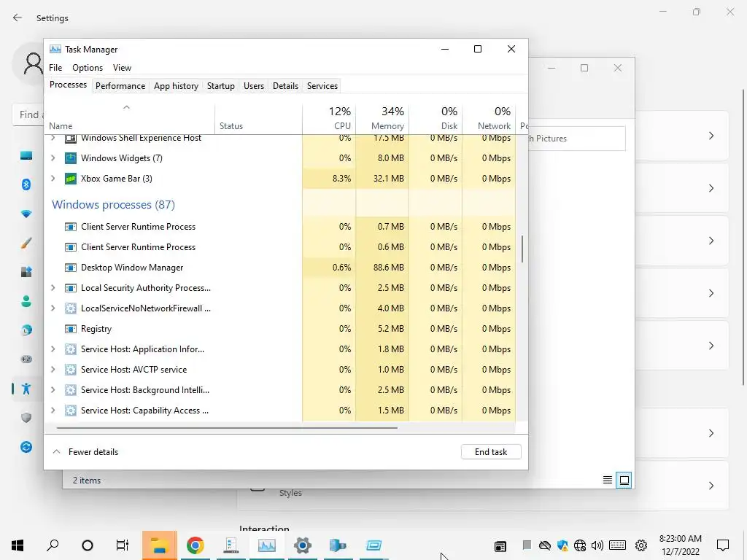This screenshot has width=747, height=560.
Task: Open Time & language clock icon in Settings
Action: pyautogui.click(x=26, y=330)
